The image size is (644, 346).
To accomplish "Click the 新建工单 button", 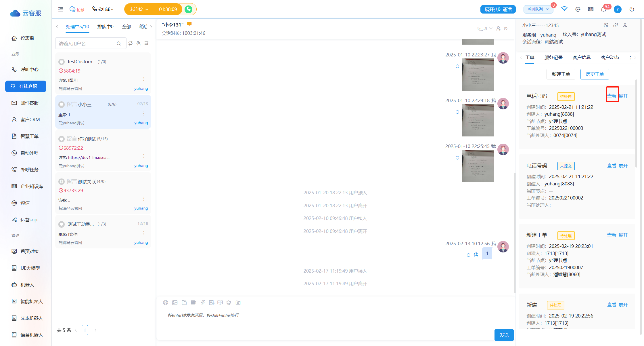I will 561,74.
